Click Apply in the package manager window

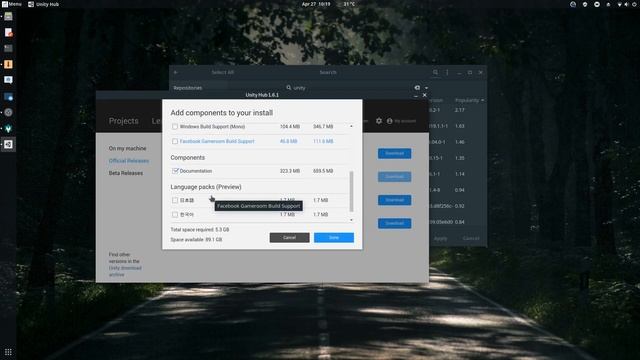point(440,238)
